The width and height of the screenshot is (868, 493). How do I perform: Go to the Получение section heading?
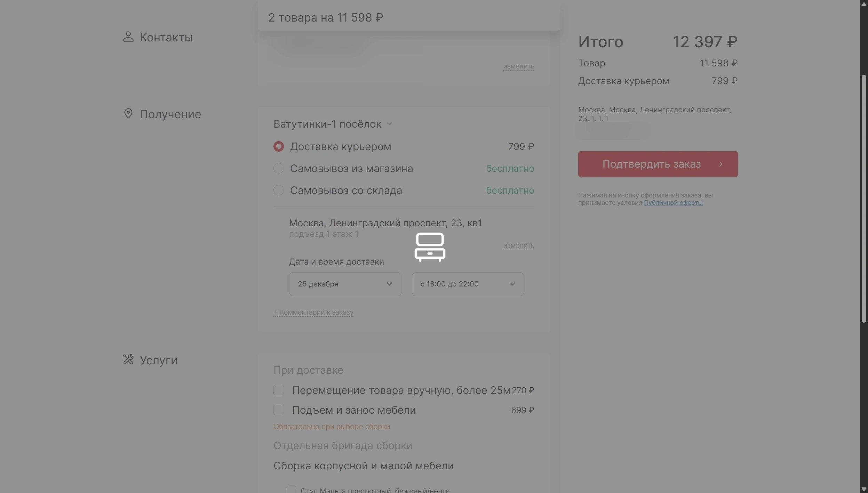(170, 114)
